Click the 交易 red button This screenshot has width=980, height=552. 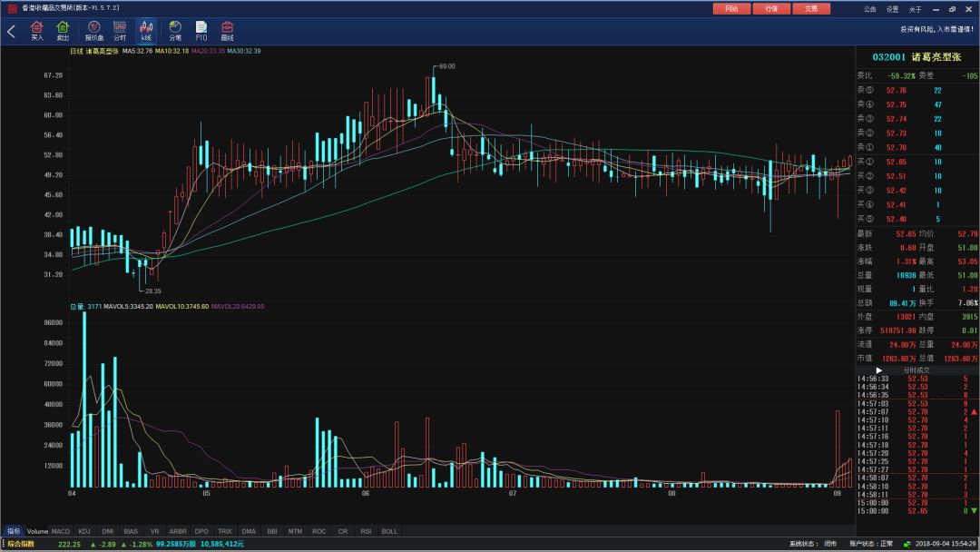point(811,9)
